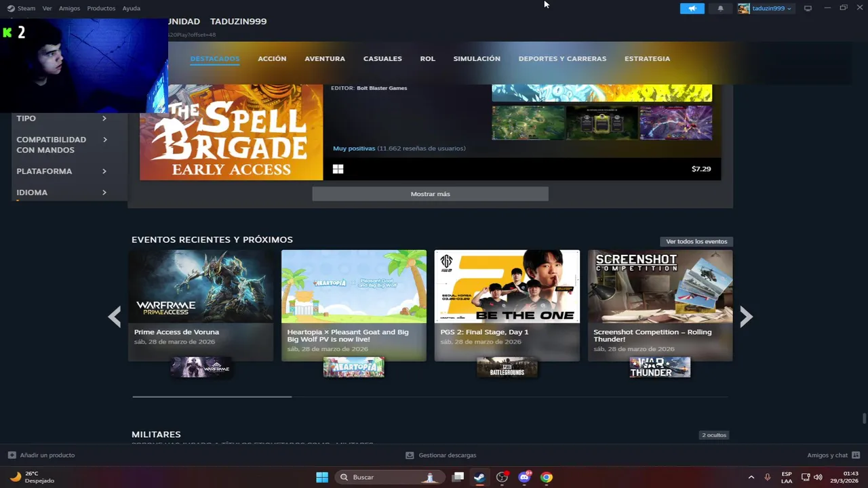Click the Muy positivas reviews link
Image resolution: width=868 pixels, height=488 pixels.
[x=354, y=148]
